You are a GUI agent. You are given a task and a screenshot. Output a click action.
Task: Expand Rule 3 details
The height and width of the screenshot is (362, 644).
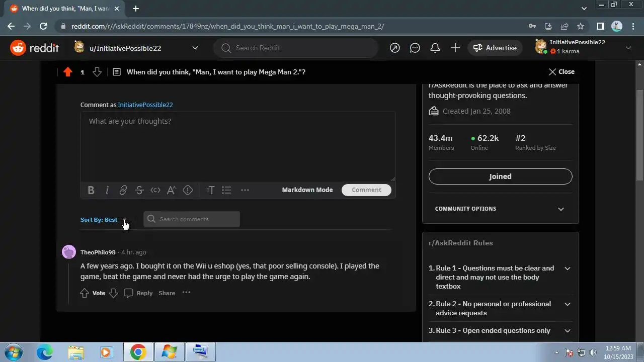(568, 331)
